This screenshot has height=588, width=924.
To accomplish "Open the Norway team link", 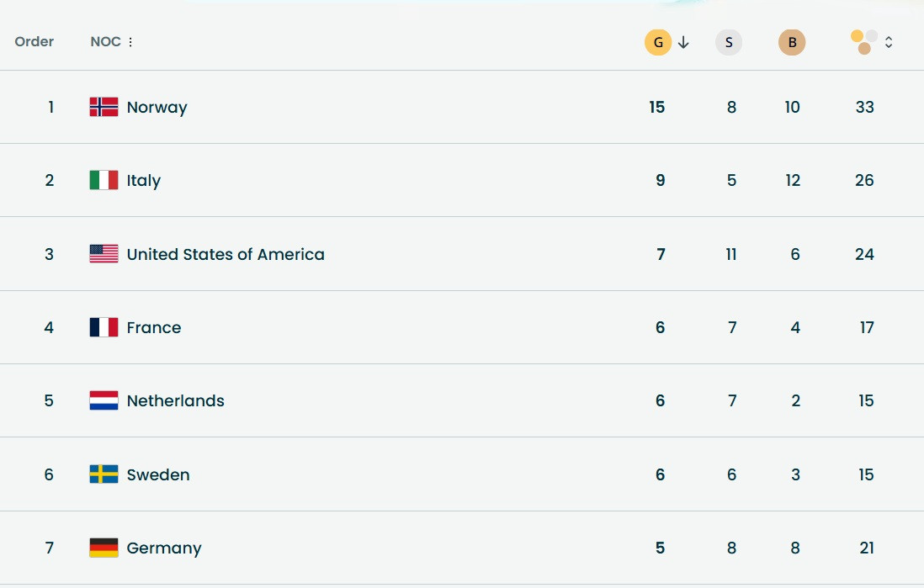I will 157,107.
